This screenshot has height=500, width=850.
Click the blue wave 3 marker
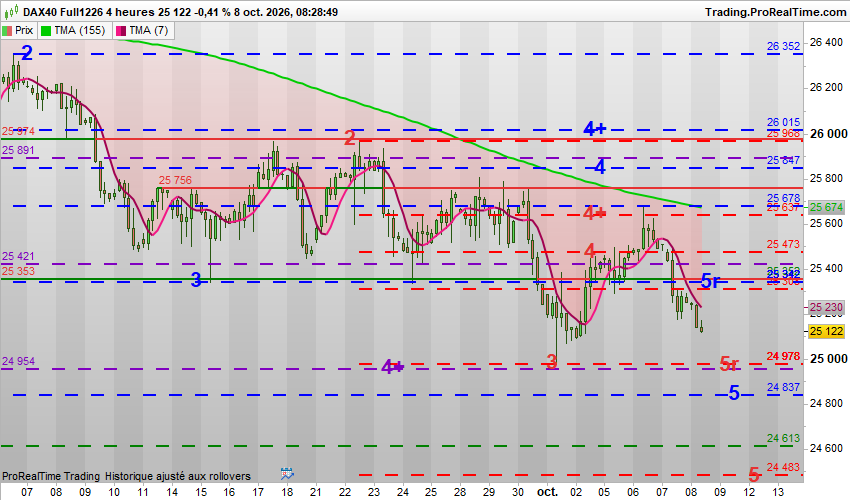[196, 280]
